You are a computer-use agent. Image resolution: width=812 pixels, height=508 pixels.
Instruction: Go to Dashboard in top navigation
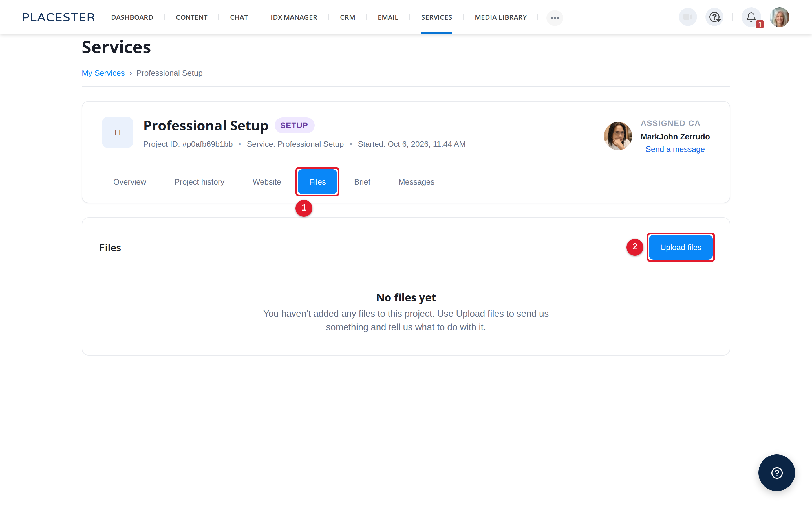(132, 17)
